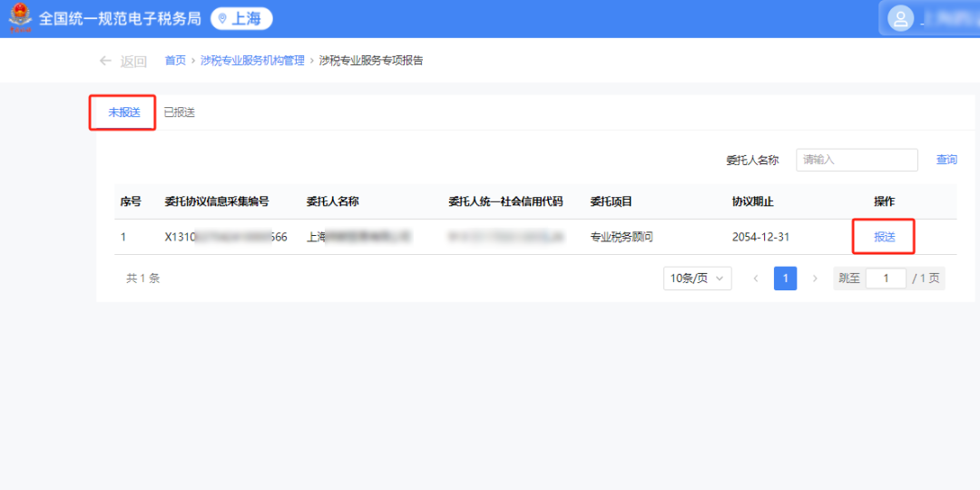Select the 未报送 tab

click(x=124, y=113)
